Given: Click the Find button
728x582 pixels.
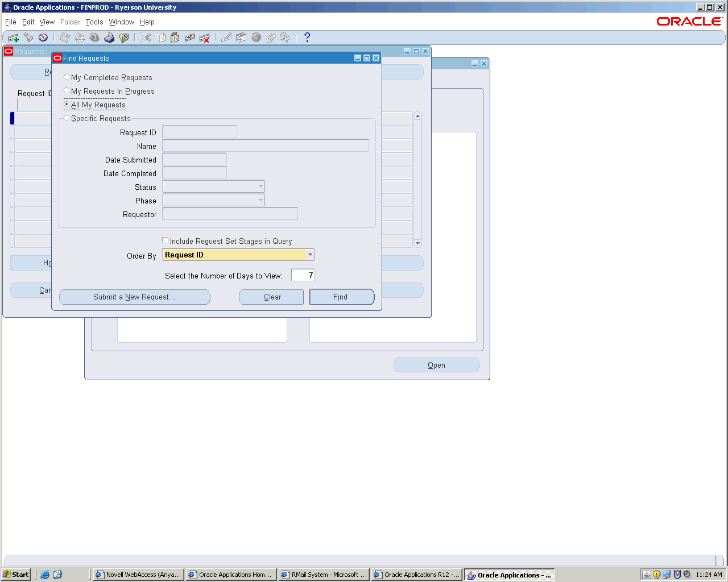Looking at the screenshot, I should [x=341, y=297].
